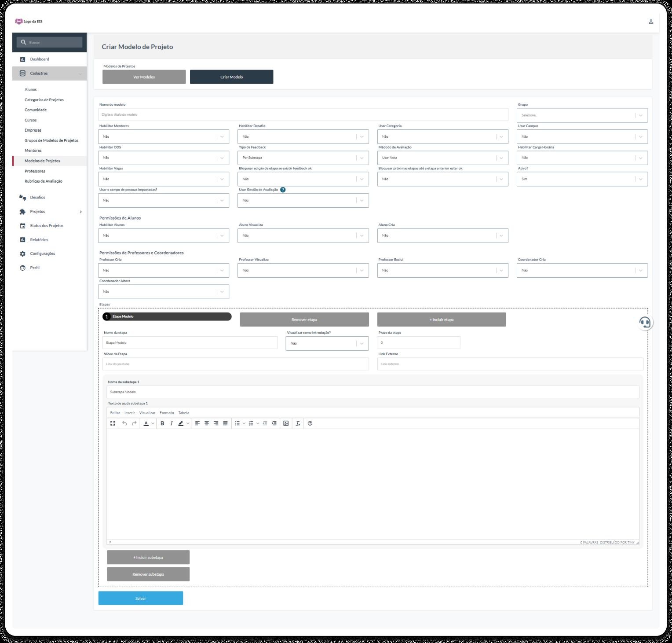The image size is (672, 643).
Task: Justify text in the editor
Action: pos(225,423)
